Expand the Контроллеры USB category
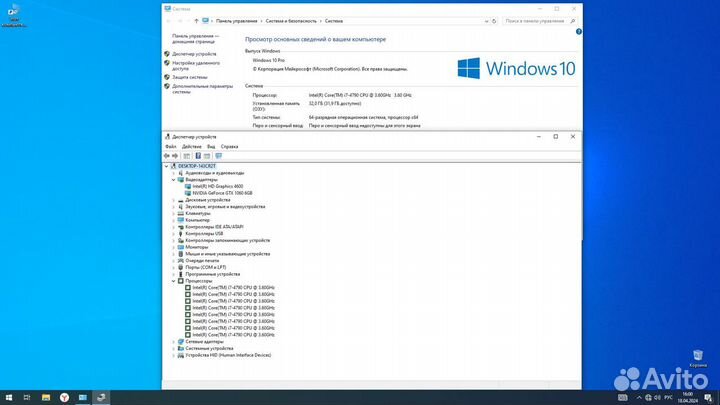This screenshot has width=720, height=405. pyautogui.click(x=173, y=233)
